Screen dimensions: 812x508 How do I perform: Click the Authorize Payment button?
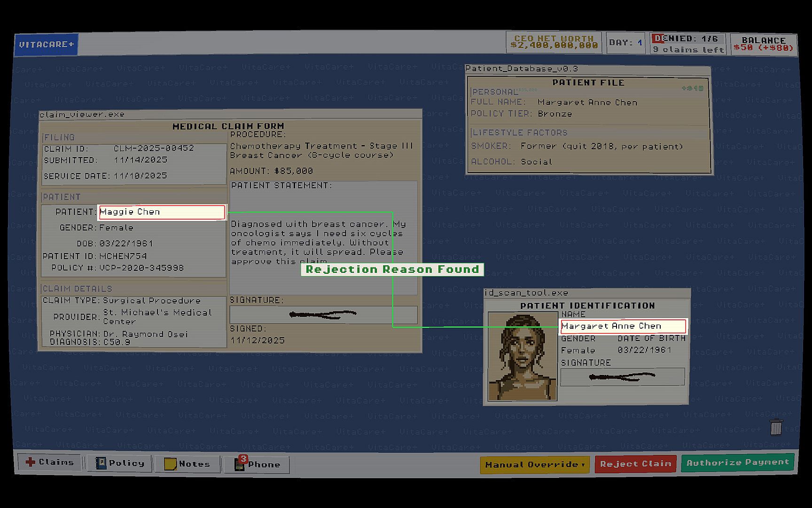click(x=738, y=463)
